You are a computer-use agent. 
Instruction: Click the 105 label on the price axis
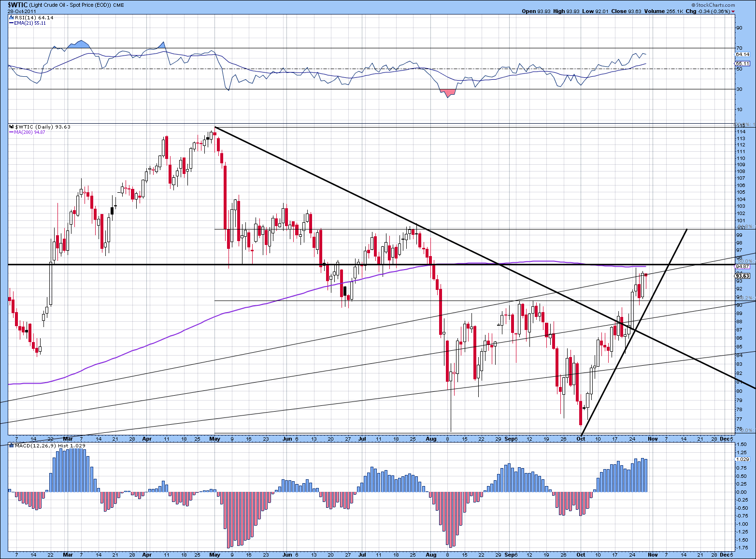click(x=740, y=192)
